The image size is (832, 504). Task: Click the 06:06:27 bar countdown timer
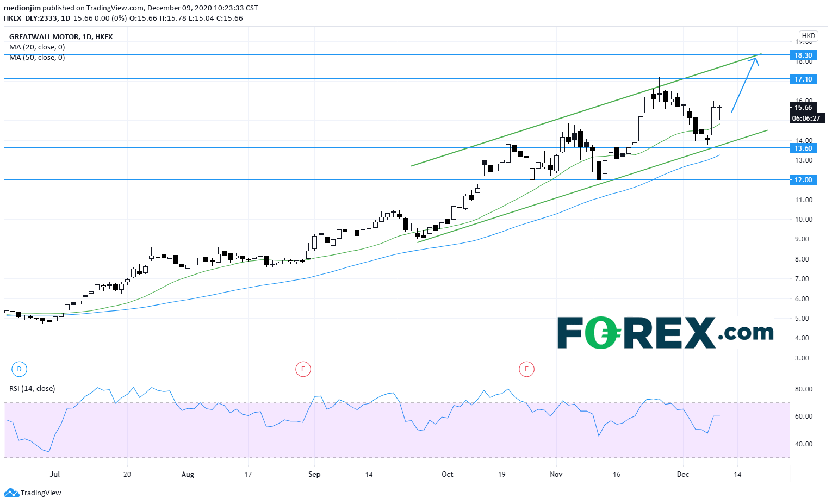[x=806, y=118]
